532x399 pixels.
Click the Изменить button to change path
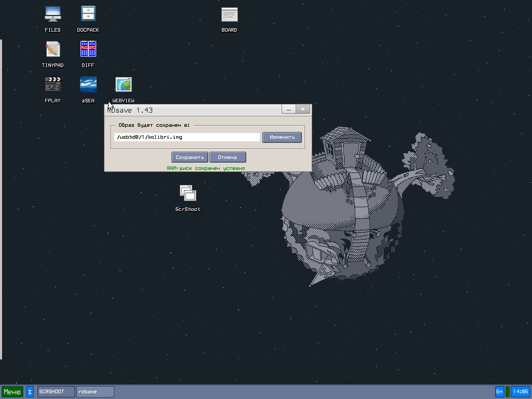(282, 137)
